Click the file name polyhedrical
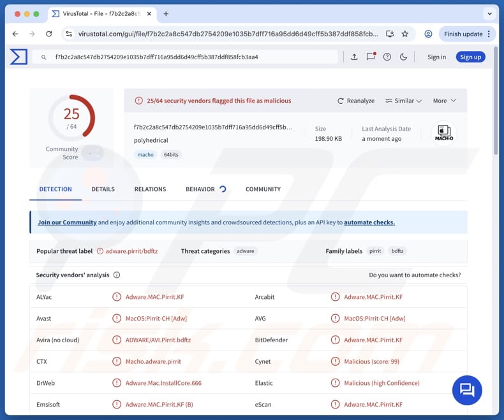 (x=151, y=140)
